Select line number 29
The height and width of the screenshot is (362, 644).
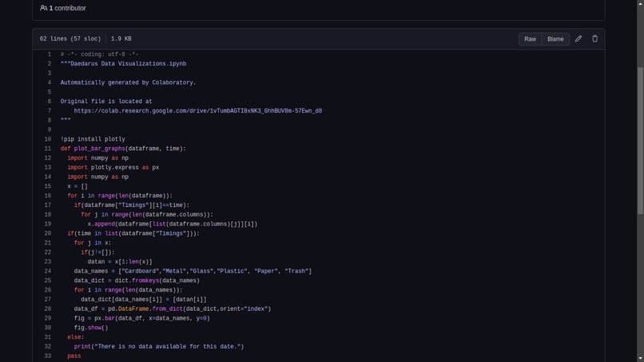[x=48, y=318]
